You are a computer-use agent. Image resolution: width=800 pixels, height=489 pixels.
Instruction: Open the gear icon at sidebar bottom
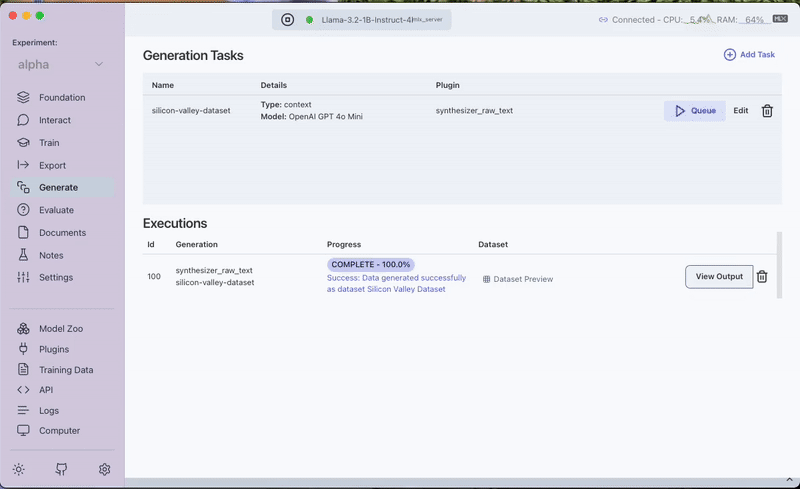(105, 469)
